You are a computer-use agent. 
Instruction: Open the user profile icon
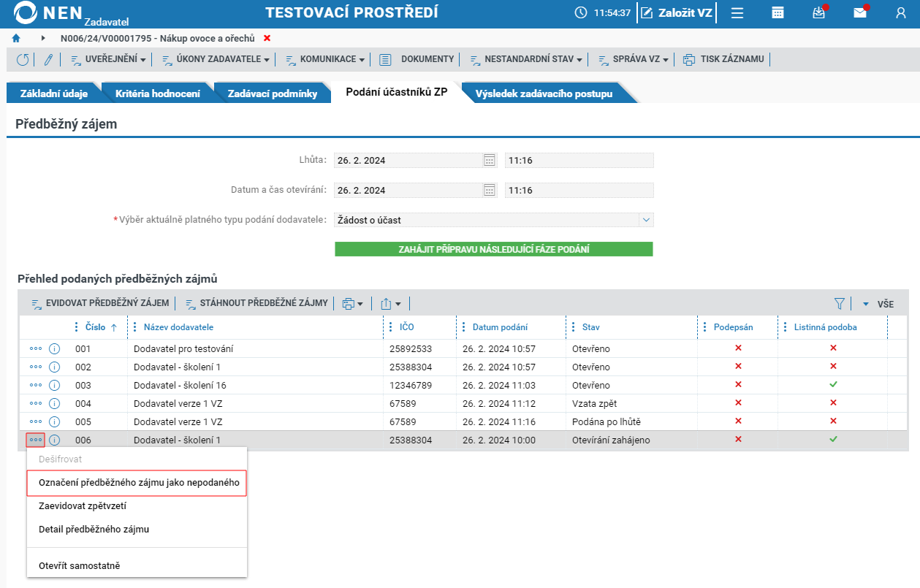[x=900, y=12]
